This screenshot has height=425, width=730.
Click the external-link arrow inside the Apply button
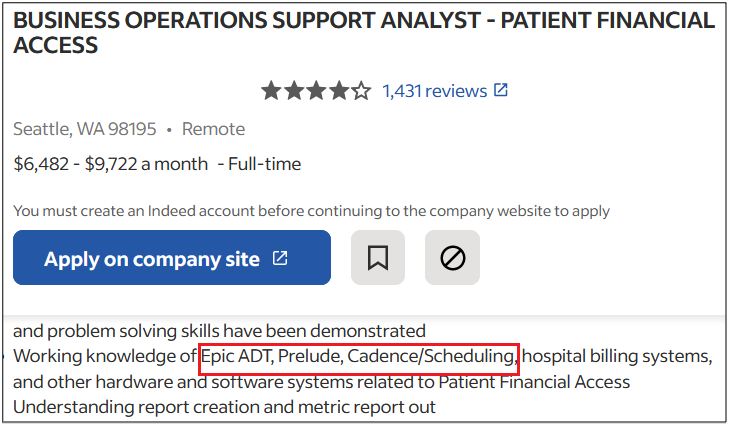(x=280, y=258)
